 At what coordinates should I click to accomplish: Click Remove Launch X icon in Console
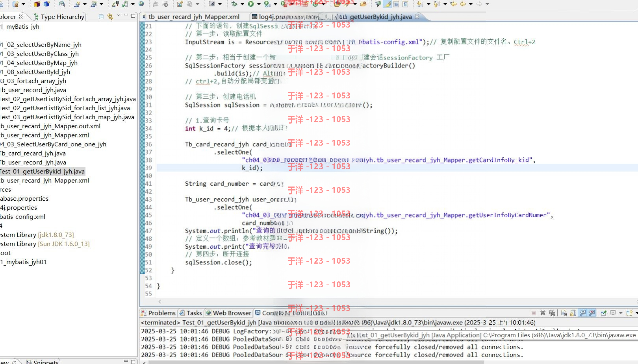pos(543,313)
